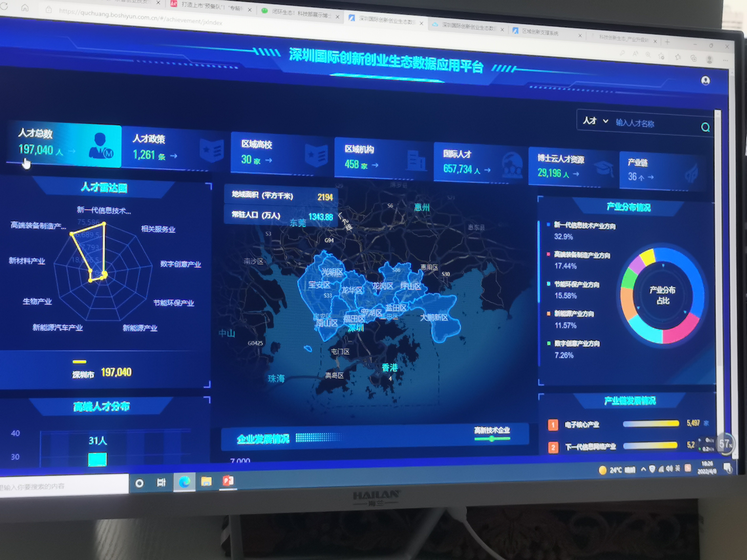The image size is (747, 560).
Task: Toggle the 节能环保产业方向 legend item
Action: pos(573,284)
